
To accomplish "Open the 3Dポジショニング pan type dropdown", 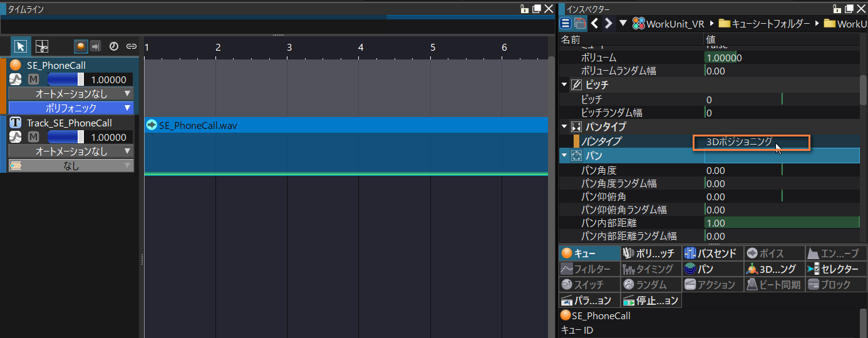I will (752, 142).
